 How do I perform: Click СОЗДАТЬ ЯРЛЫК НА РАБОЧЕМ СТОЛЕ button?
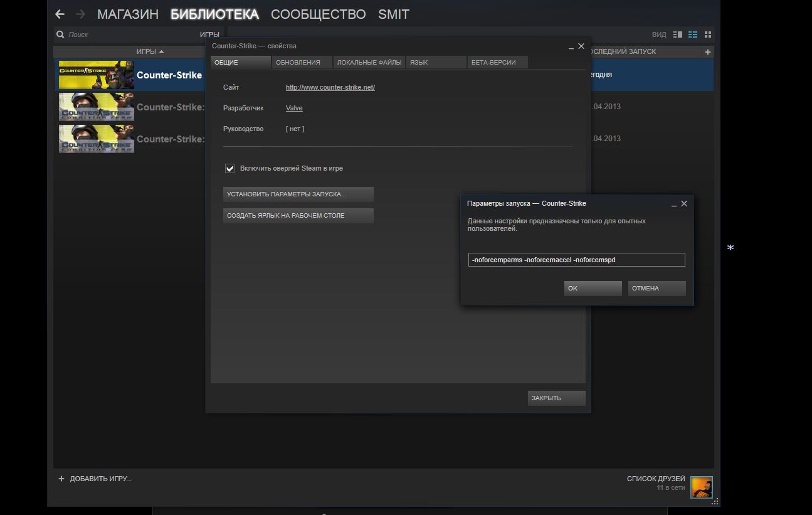click(x=298, y=216)
